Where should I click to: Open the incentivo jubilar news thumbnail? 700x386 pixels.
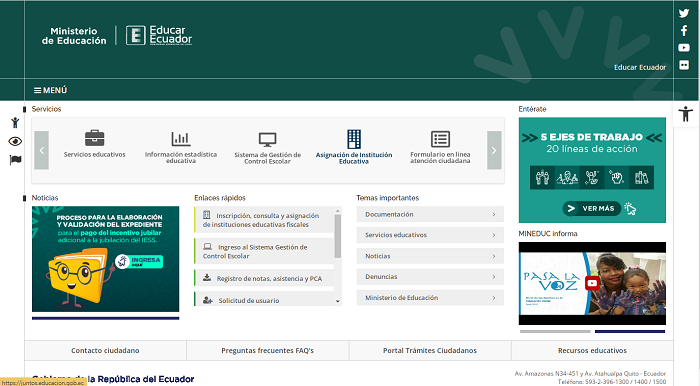105,259
